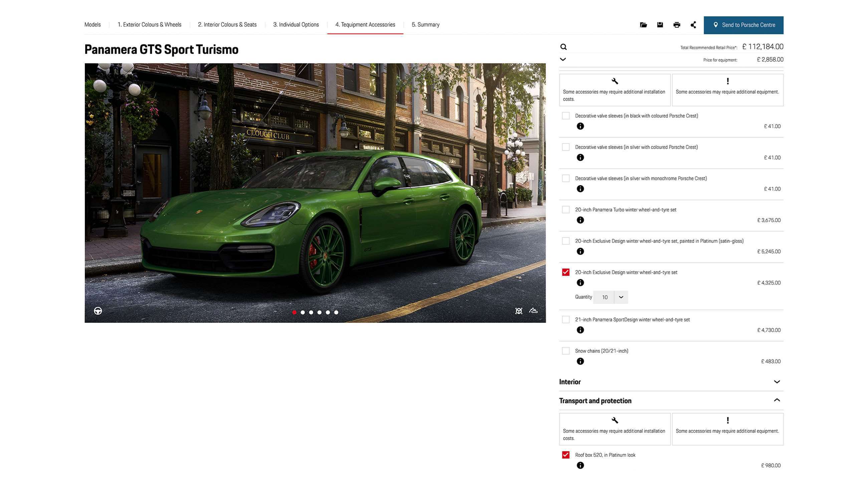Open the winter wheel quantity dropdown
The image size is (868, 488).
pos(621,298)
